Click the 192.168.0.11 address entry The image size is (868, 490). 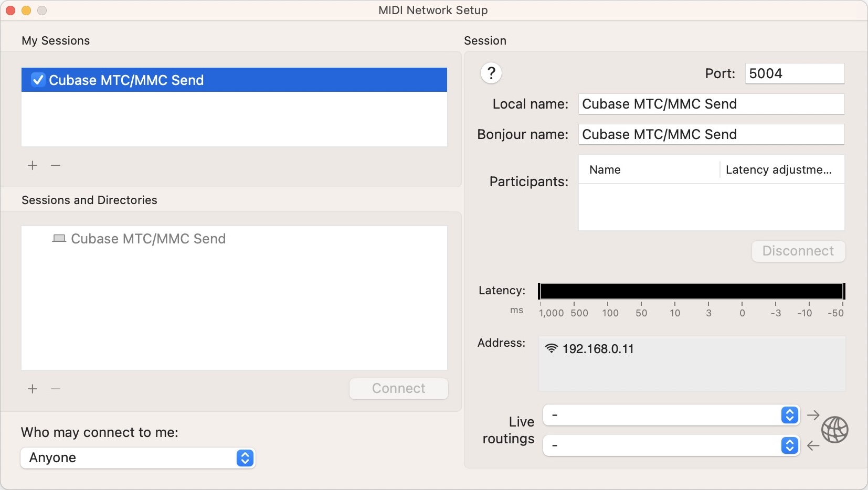coord(598,349)
